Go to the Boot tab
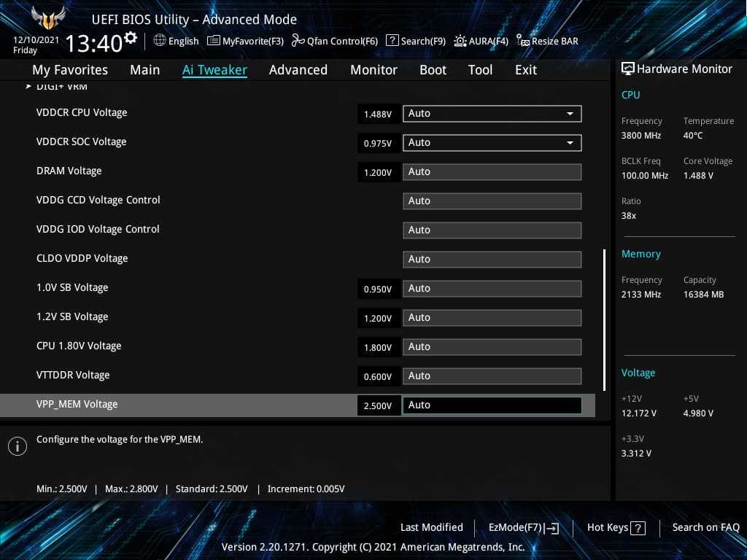The image size is (747, 560). click(433, 70)
